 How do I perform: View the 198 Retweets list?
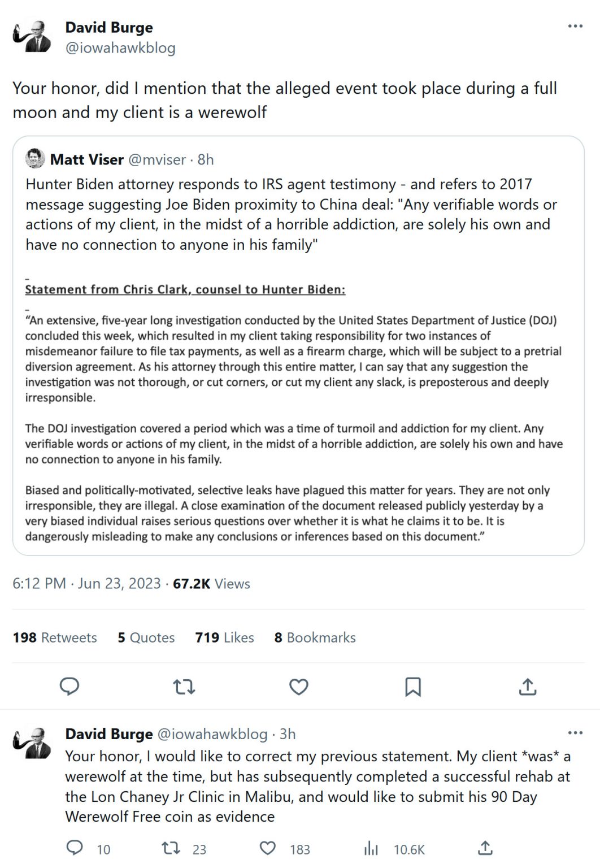pos(55,637)
